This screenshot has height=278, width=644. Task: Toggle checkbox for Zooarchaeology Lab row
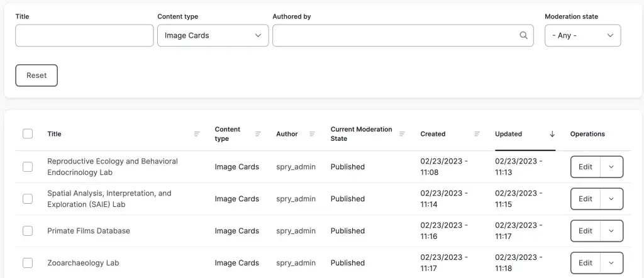[28, 263]
